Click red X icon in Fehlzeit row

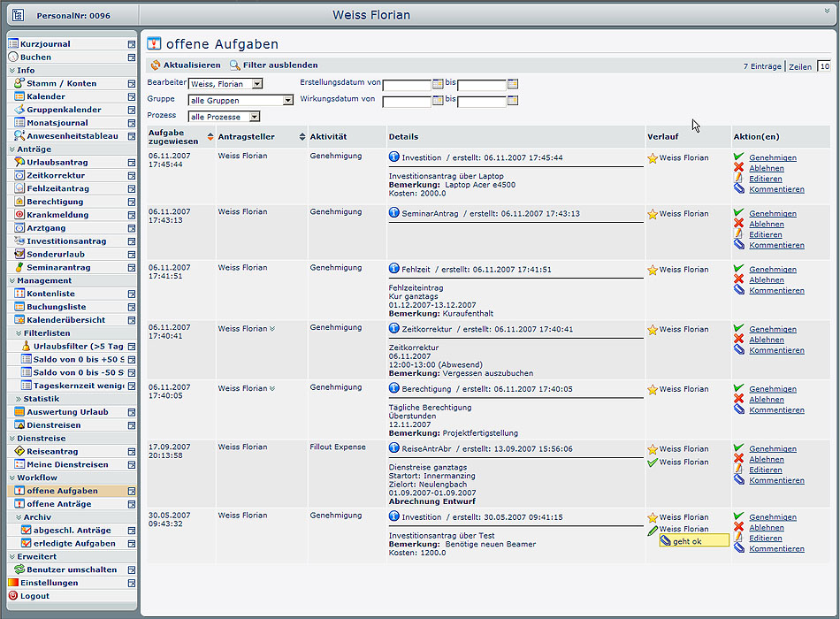coord(738,279)
